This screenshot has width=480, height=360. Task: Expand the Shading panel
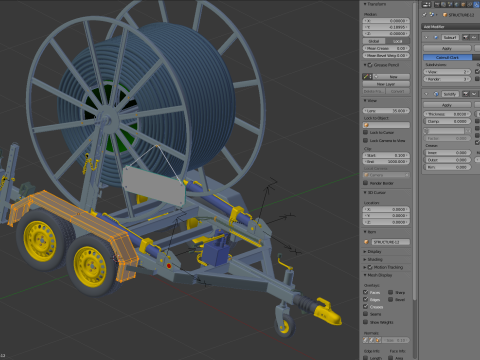pos(365,259)
